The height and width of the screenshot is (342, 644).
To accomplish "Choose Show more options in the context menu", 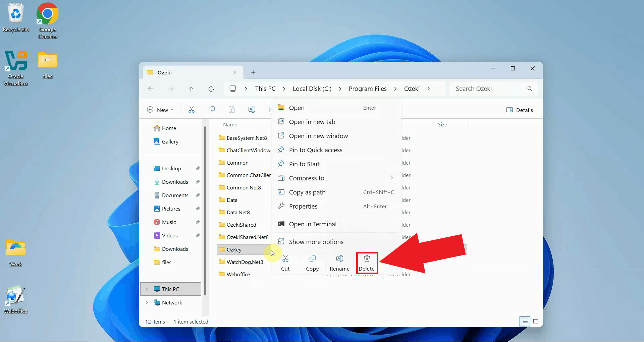I will [x=316, y=241].
